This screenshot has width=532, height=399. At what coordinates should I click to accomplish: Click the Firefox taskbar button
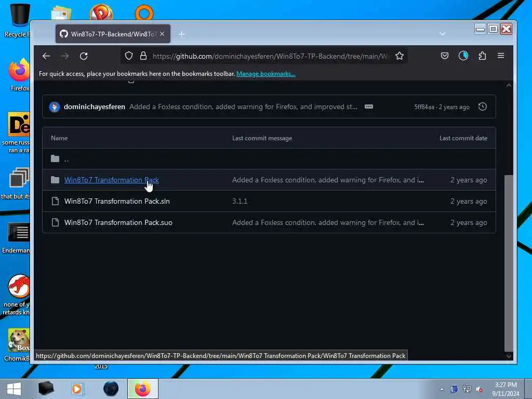[x=143, y=389]
